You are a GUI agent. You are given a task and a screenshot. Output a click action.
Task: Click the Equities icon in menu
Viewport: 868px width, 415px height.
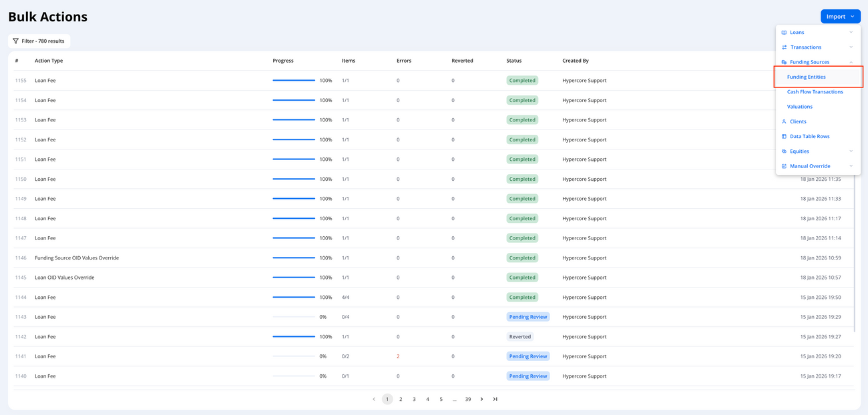(784, 151)
